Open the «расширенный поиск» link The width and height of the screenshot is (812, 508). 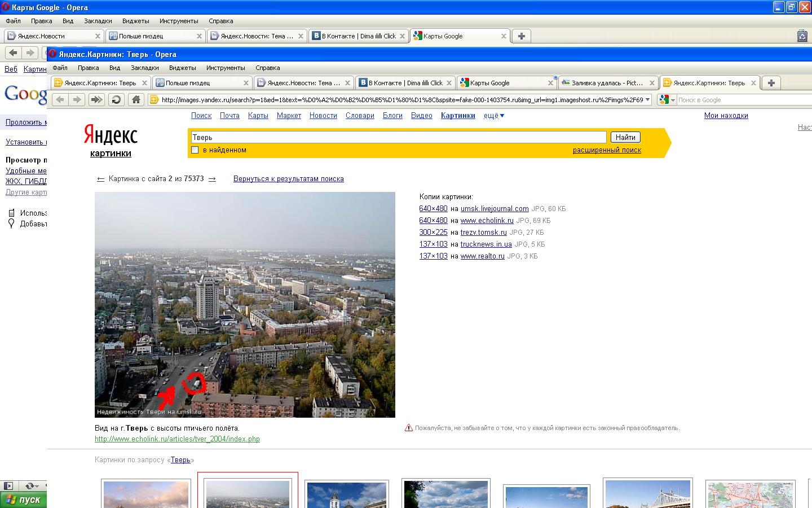click(607, 150)
